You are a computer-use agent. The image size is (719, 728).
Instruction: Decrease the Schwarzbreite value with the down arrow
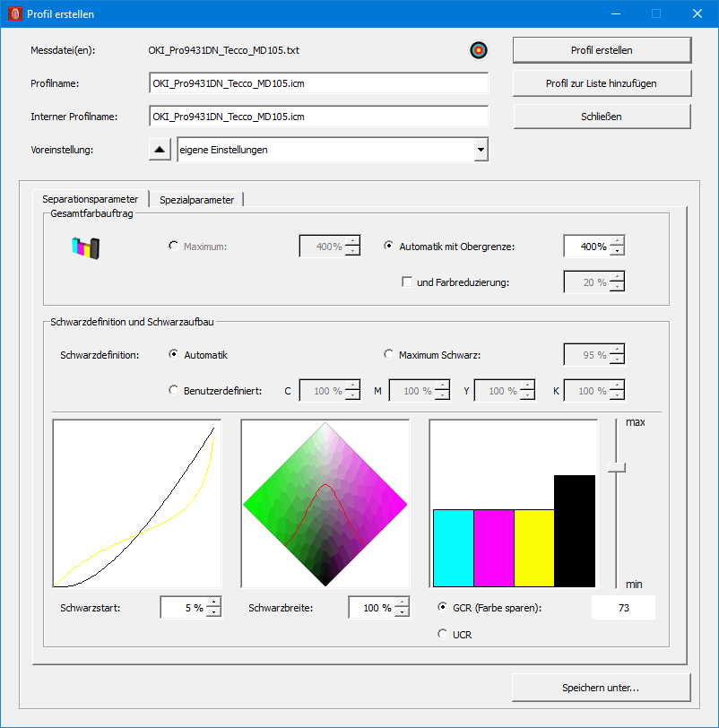click(402, 612)
